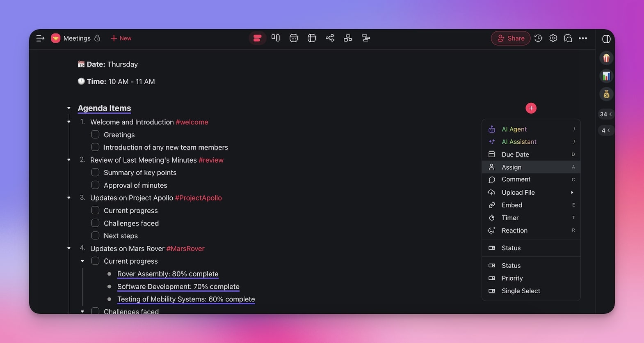Open the org chart view icon
Screen dimensions: 644x343
[348, 38]
